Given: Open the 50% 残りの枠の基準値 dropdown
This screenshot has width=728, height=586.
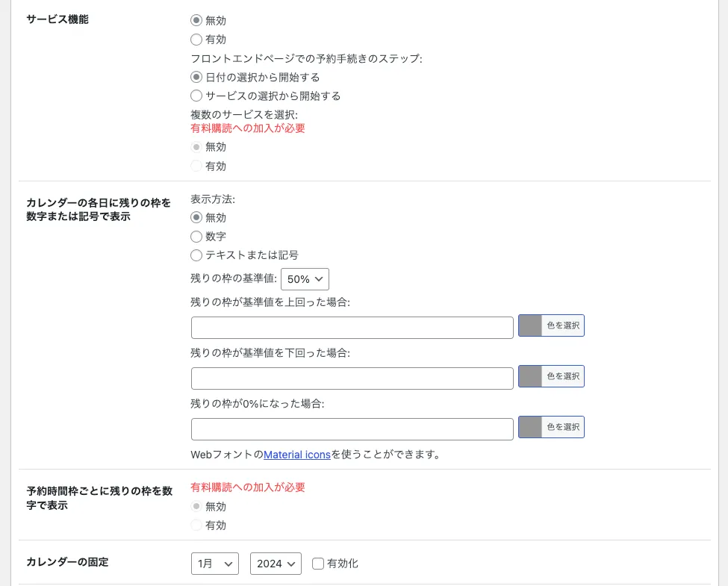Looking at the screenshot, I should pyautogui.click(x=305, y=279).
